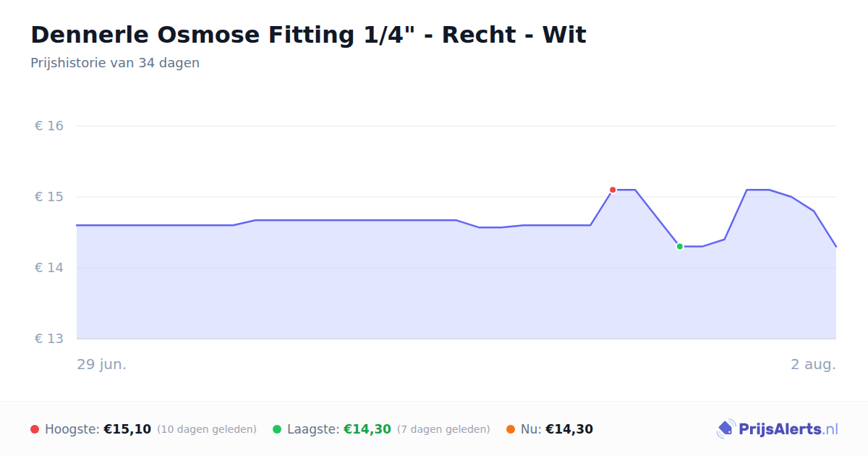
Task: Click the PrijsAlerts price tag logo icon
Action: (726, 429)
